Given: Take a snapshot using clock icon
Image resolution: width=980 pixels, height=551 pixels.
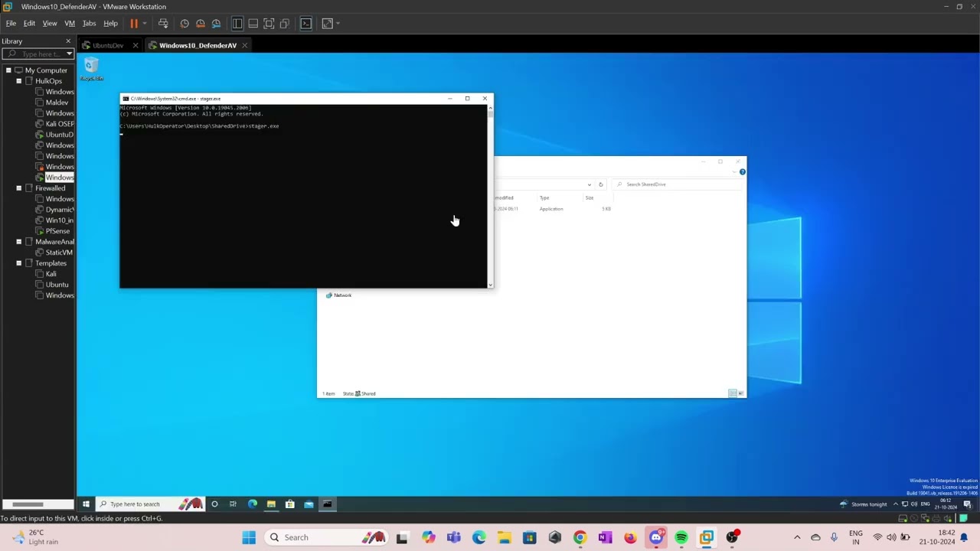Looking at the screenshot, I should point(185,24).
